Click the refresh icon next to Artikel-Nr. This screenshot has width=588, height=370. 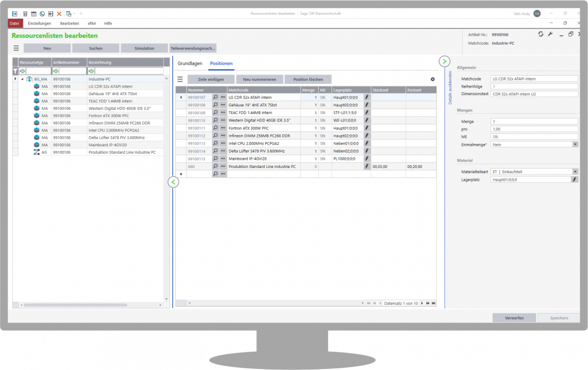tap(540, 34)
